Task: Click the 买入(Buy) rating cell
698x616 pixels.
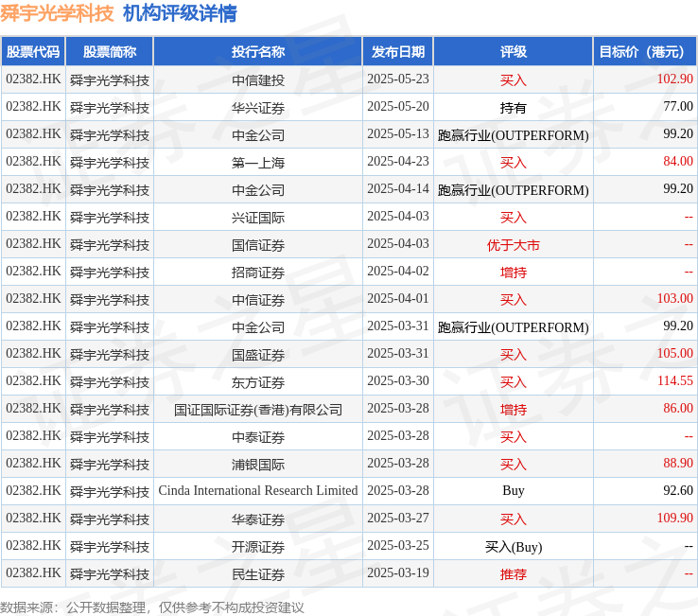Action: click(x=514, y=547)
